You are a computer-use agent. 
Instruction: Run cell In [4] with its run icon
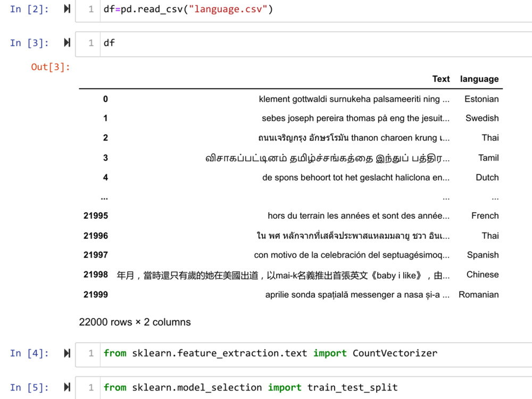[x=67, y=353]
